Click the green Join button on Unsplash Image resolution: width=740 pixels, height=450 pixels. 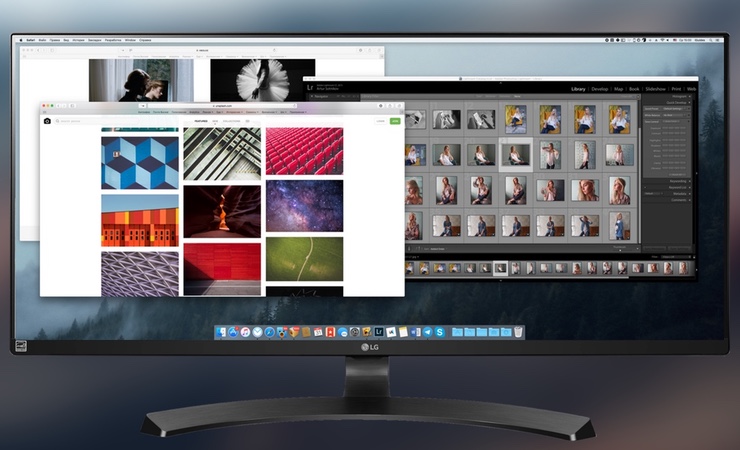click(395, 121)
